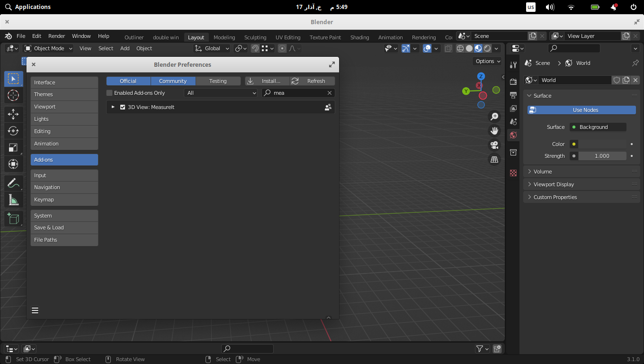Screen dimensions: 644x364
Task: Open View Layer properties tab icon
Action: [513, 109]
